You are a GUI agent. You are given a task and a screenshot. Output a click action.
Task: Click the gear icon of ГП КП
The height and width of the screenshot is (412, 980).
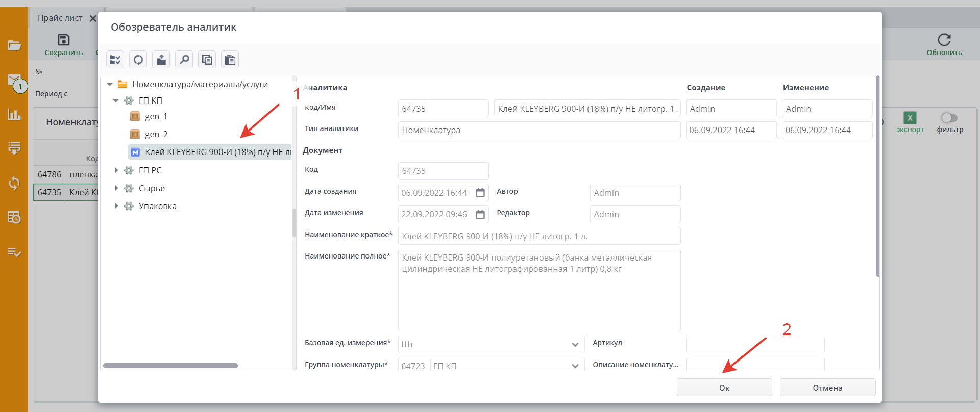click(x=129, y=100)
